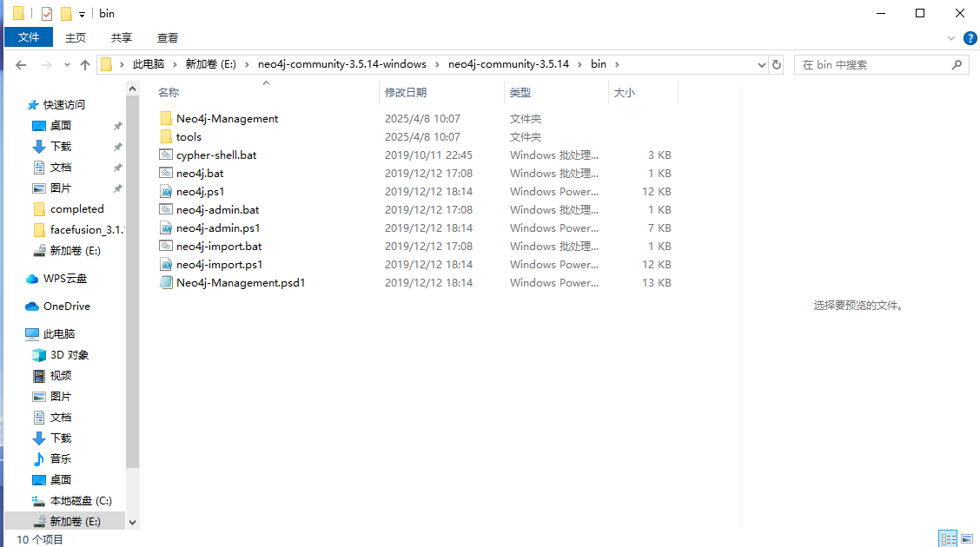This screenshot has width=980, height=547.
Task: Expand the chevron after the bin breadcrumb
Action: click(x=617, y=64)
